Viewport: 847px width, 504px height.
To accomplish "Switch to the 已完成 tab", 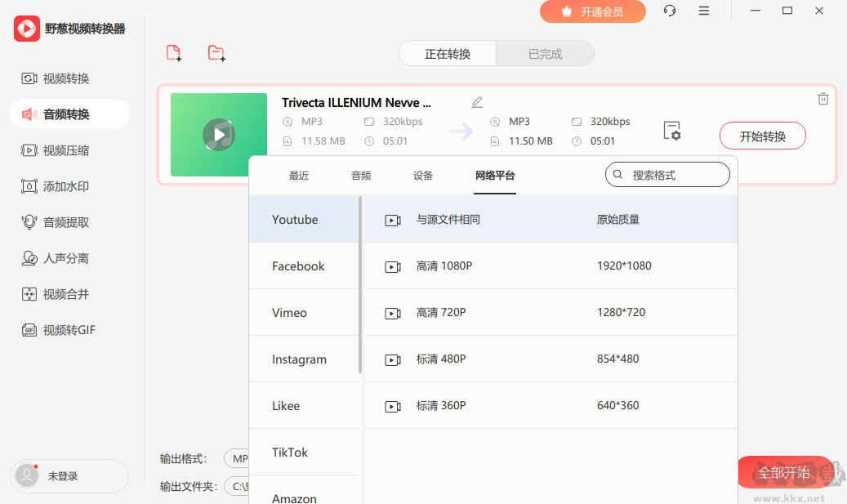I will pyautogui.click(x=545, y=52).
